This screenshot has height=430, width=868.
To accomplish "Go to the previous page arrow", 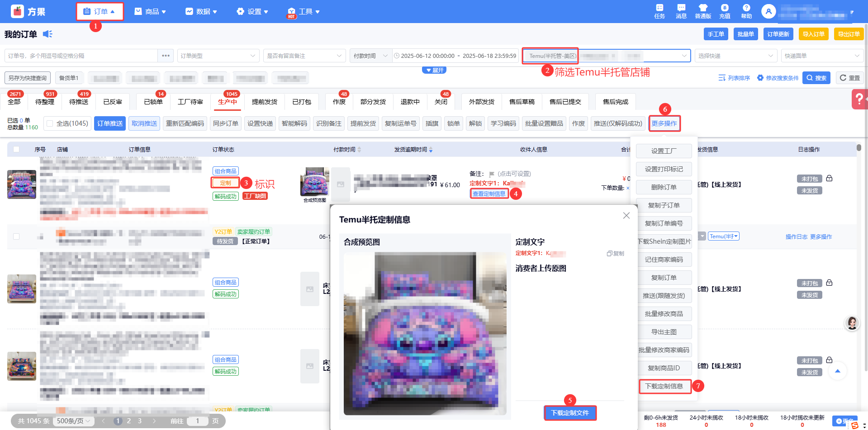I will click(x=104, y=421).
